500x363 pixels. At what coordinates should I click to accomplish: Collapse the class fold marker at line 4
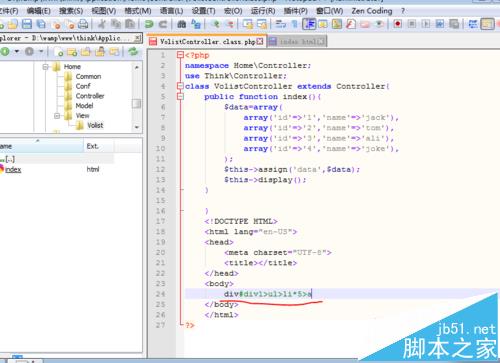(x=180, y=86)
